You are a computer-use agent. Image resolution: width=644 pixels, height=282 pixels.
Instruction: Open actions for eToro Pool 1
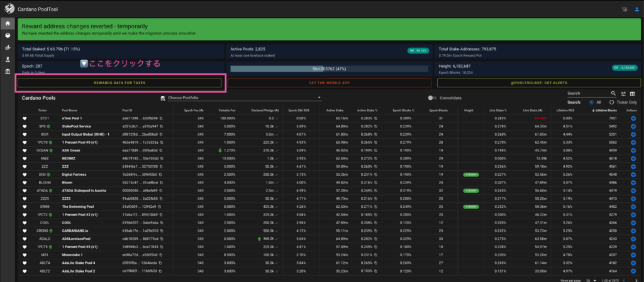click(x=633, y=119)
